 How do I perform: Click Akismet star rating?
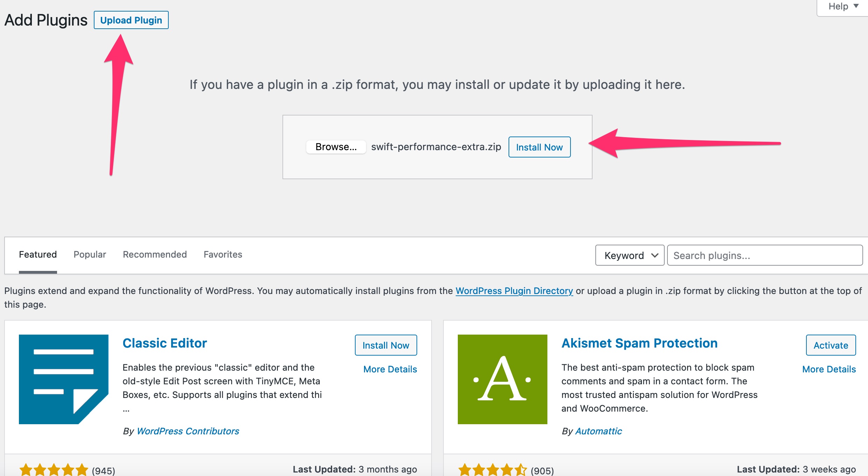492,470
